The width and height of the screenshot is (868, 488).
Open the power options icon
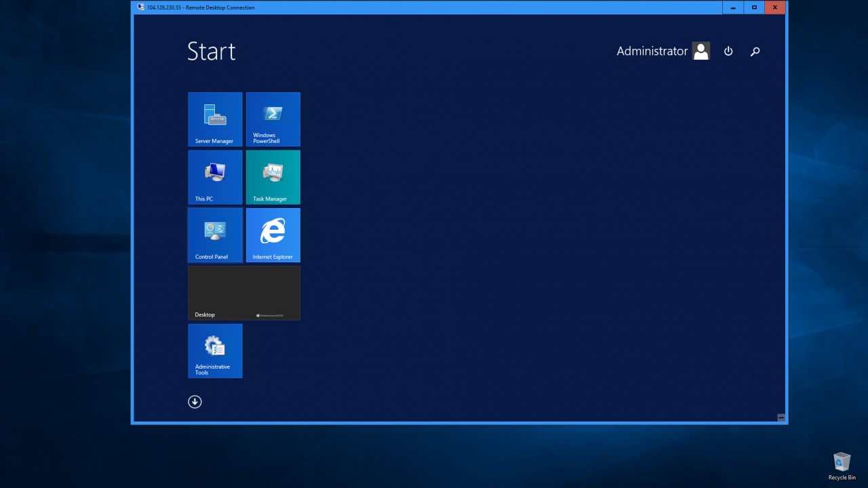click(728, 52)
